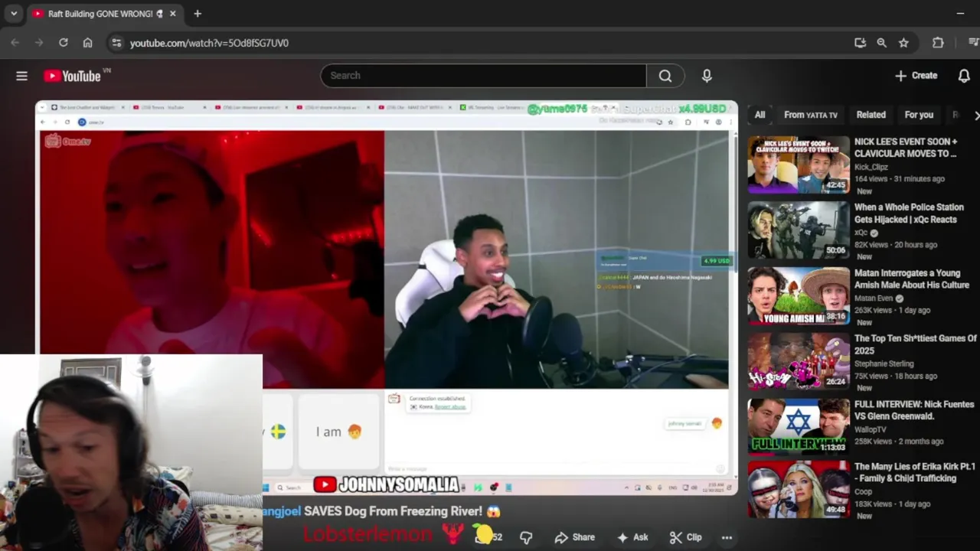
Task: Open title 'The Many Lies of Erika Kirk Pt.1'
Action: [x=915, y=472]
